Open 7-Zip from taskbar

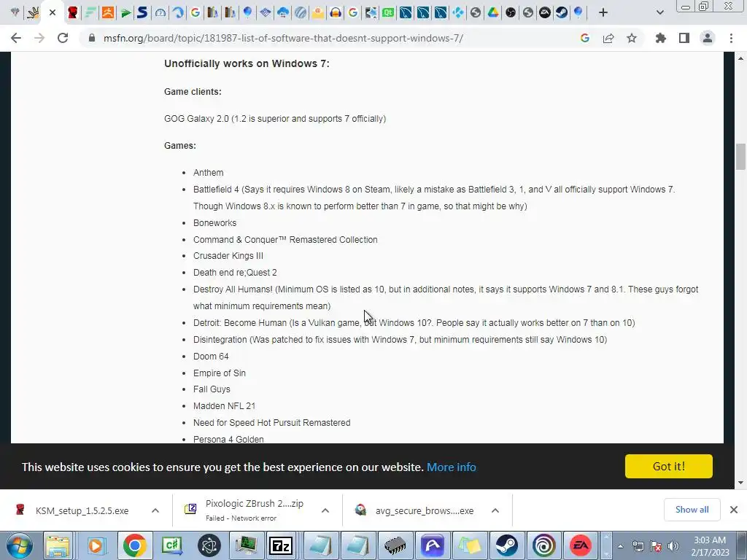[x=281, y=545]
